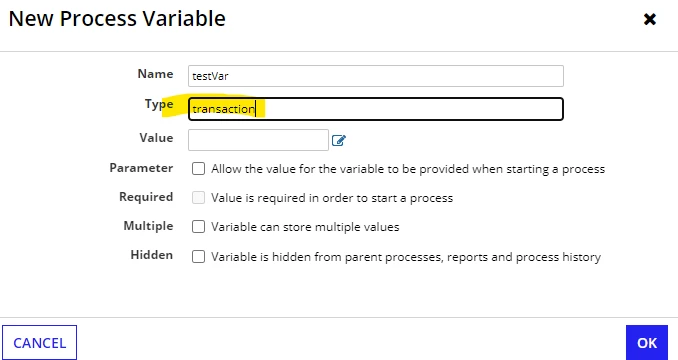Image resolution: width=678 pixels, height=360 pixels.
Task: Click the highlighted Type label
Action: (x=159, y=104)
